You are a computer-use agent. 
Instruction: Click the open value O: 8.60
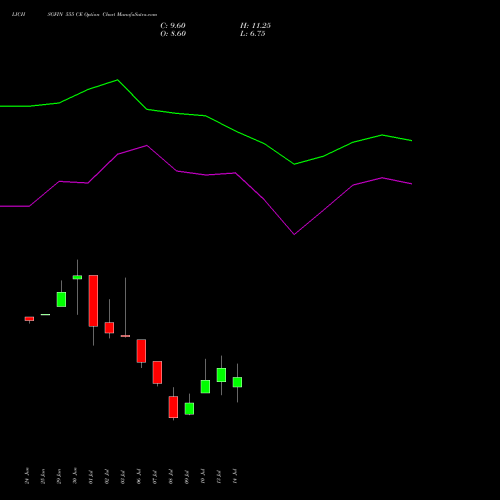point(173,34)
